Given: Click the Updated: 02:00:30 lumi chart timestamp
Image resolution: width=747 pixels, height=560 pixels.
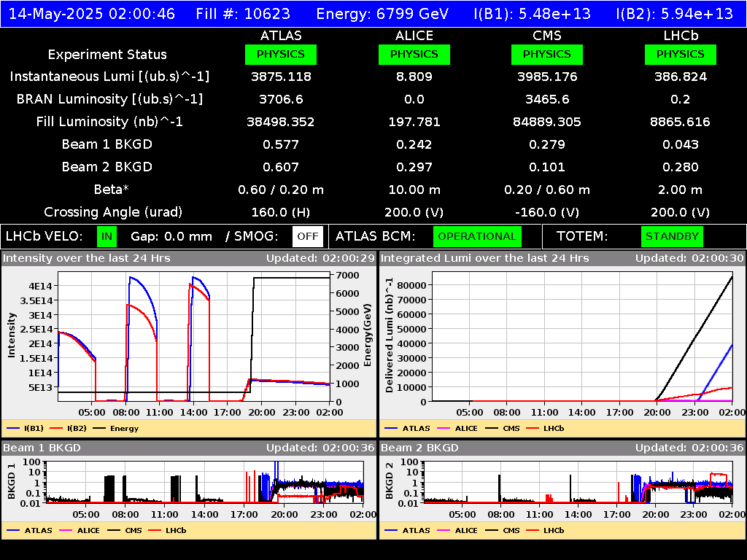Looking at the screenshot, I should coord(689,259).
